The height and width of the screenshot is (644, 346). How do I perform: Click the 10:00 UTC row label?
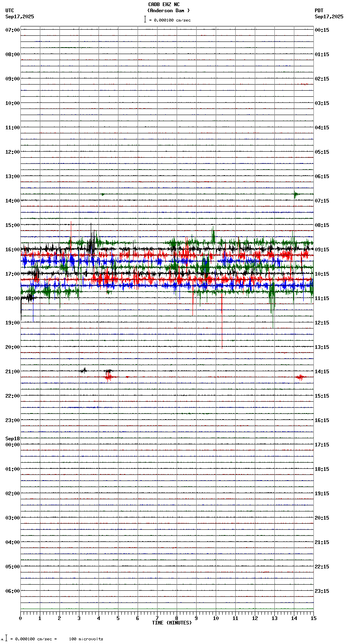click(x=13, y=103)
